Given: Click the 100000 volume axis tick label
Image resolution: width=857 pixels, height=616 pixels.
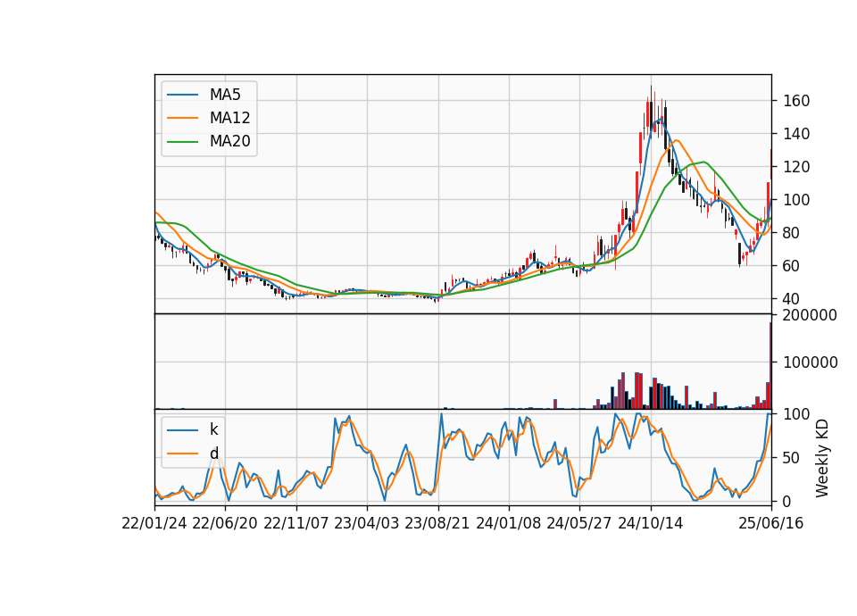Looking at the screenshot, I should [x=810, y=362].
